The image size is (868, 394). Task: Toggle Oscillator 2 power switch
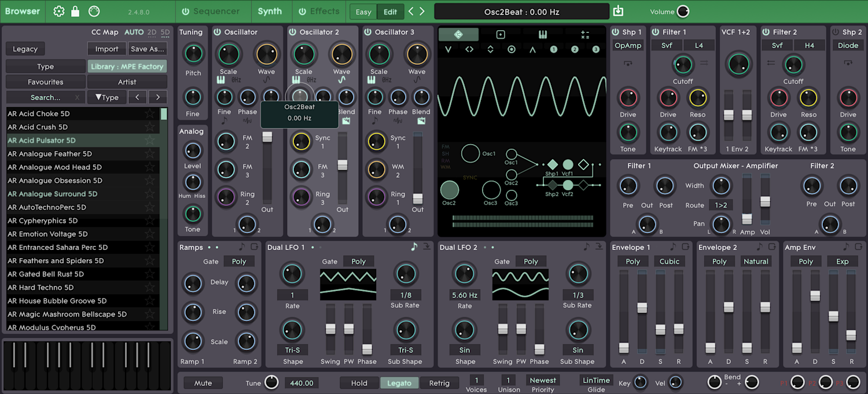coord(293,32)
